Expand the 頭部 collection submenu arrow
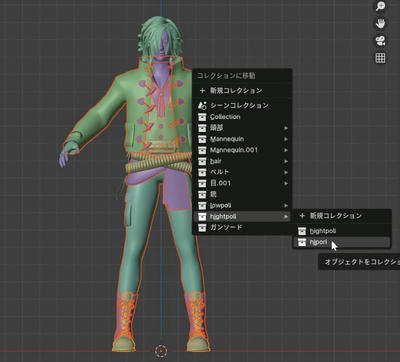This screenshot has width=400, height=362. (x=286, y=128)
